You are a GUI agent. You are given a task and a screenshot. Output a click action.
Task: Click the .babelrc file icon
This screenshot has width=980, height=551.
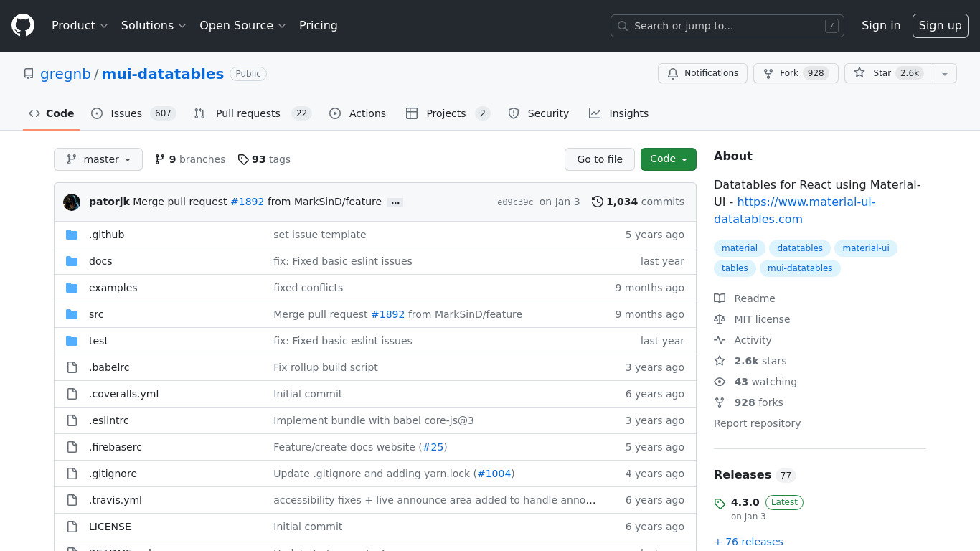[72, 367]
